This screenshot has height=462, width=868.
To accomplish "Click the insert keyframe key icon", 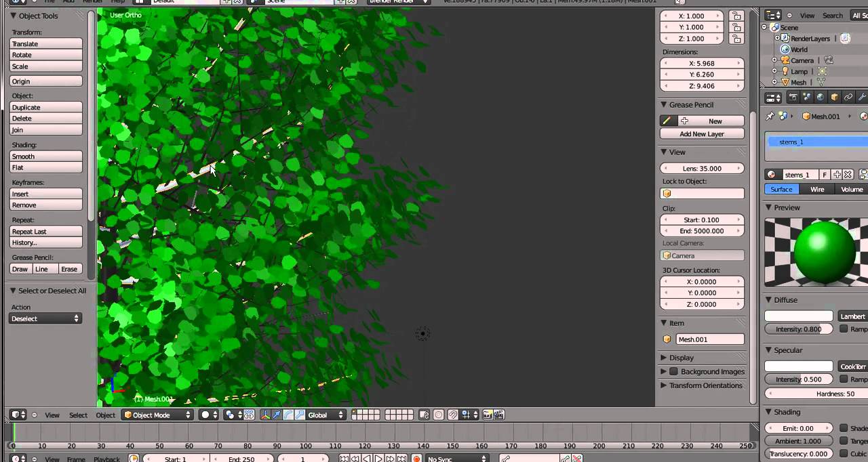I will pos(565,459).
